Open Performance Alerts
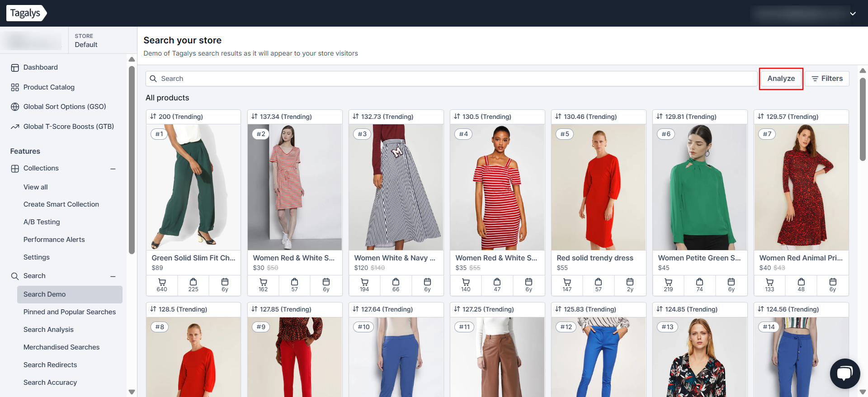The image size is (868, 397). tap(54, 240)
